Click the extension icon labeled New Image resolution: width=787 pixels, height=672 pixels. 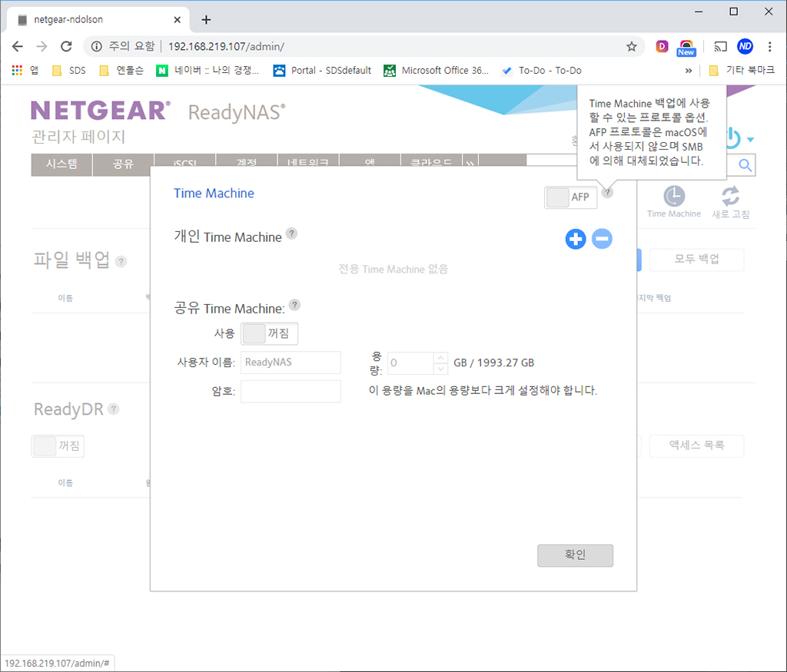pos(686,48)
